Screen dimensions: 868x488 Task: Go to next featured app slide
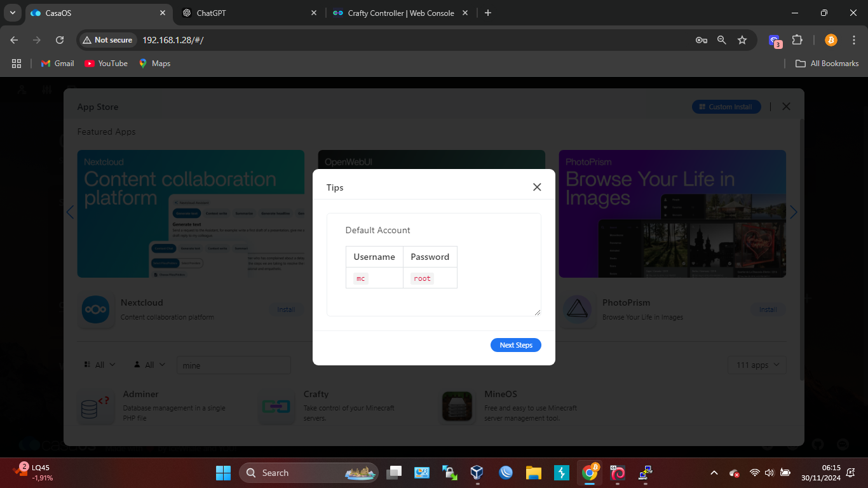(x=793, y=212)
